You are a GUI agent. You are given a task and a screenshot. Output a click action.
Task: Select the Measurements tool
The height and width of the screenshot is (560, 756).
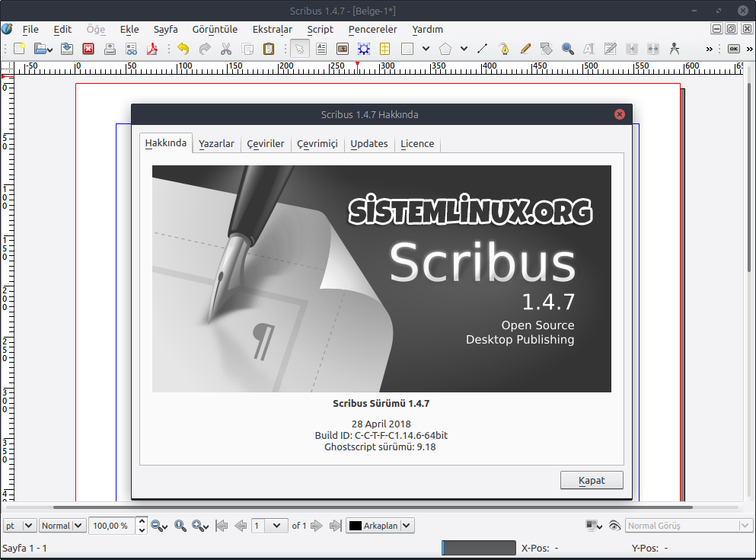674,48
